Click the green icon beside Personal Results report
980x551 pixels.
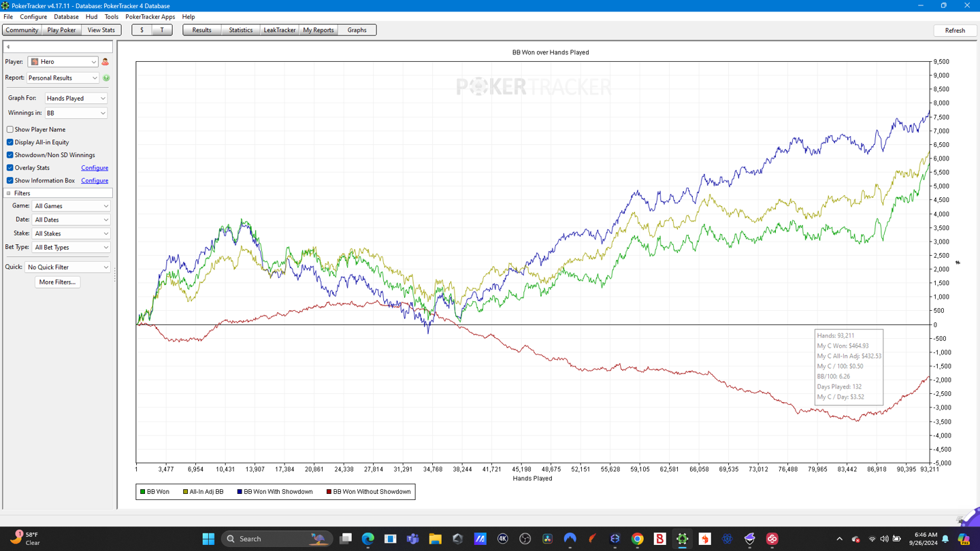coord(106,78)
